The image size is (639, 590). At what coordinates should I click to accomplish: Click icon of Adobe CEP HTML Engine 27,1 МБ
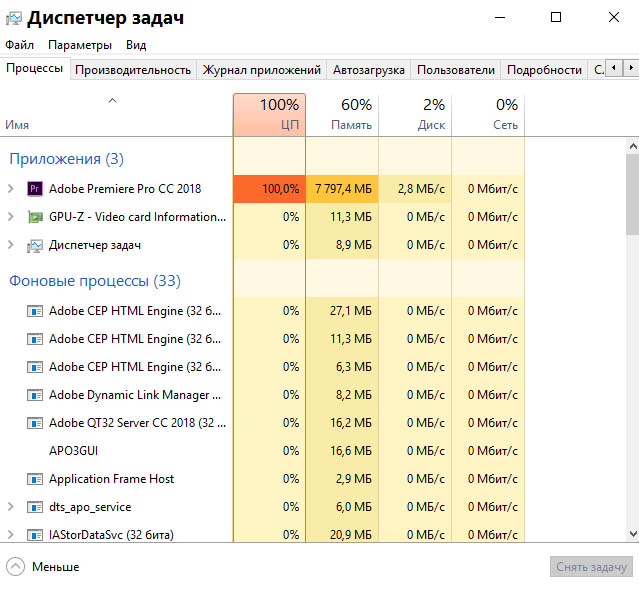pos(35,311)
